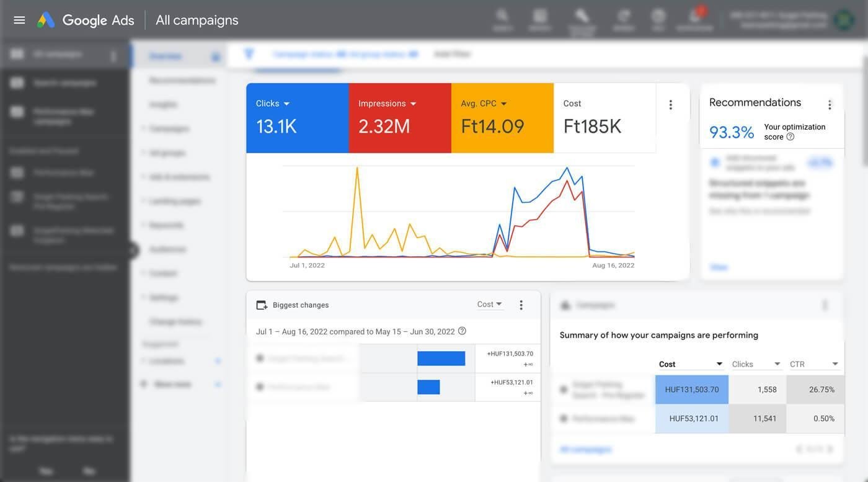Open Insights in the page menu
The height and width of the screenshot is (482, 868).
163,105
